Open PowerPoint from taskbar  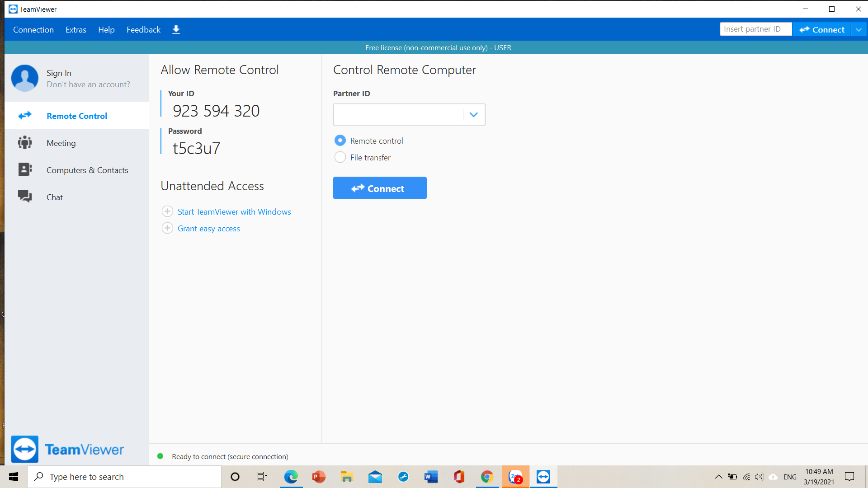(x=319, y=477)
